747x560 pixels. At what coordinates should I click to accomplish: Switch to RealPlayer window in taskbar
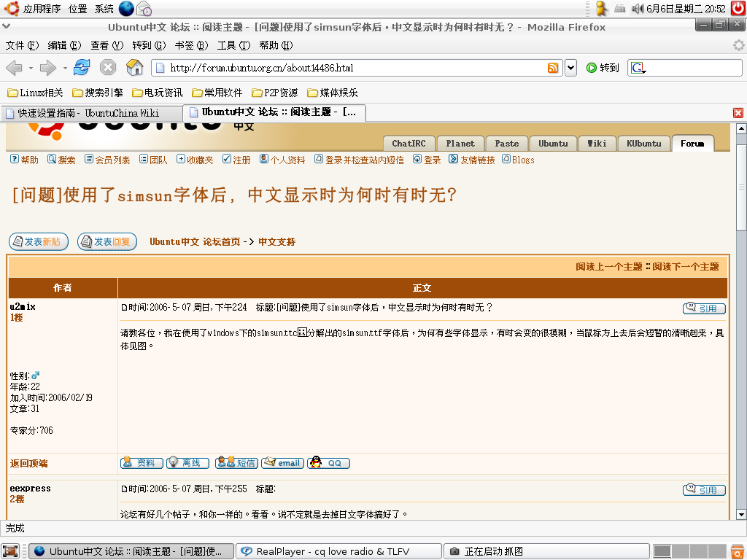coord(339,551)
